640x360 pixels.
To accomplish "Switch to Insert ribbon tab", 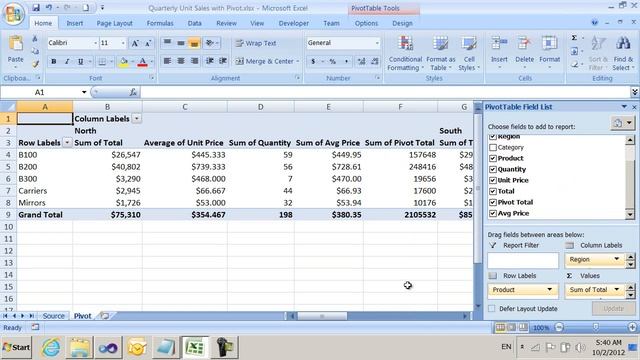I will (x=75, y=23).
